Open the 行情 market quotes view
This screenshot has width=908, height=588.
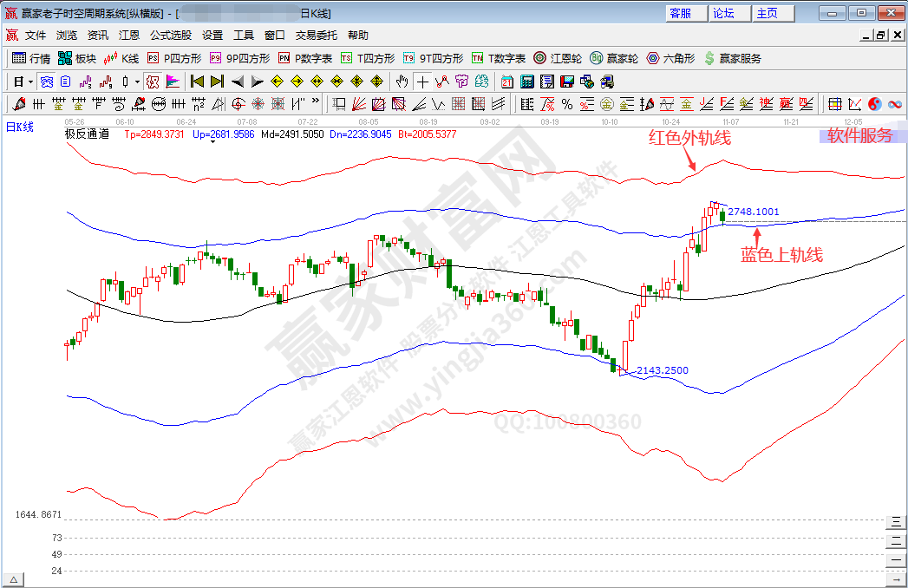(31, 58)
